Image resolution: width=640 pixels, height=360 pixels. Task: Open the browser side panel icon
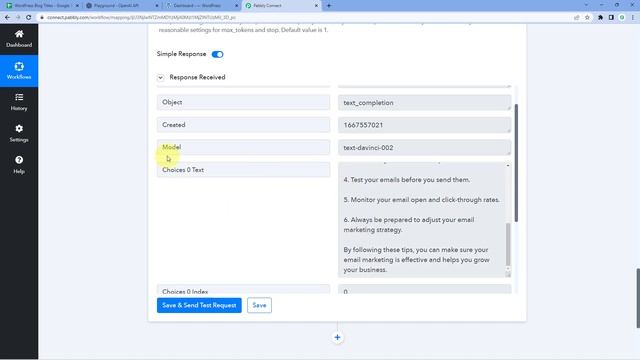(611, 18)
